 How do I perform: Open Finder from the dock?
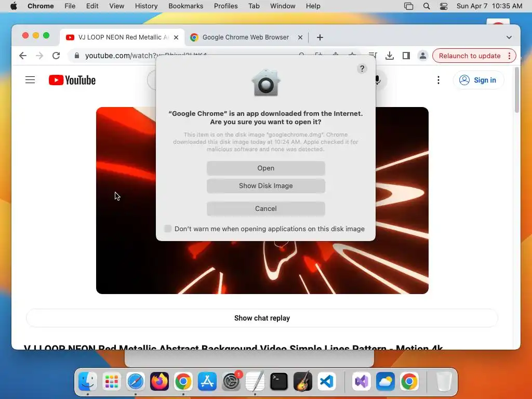click(x=87, y=382)
